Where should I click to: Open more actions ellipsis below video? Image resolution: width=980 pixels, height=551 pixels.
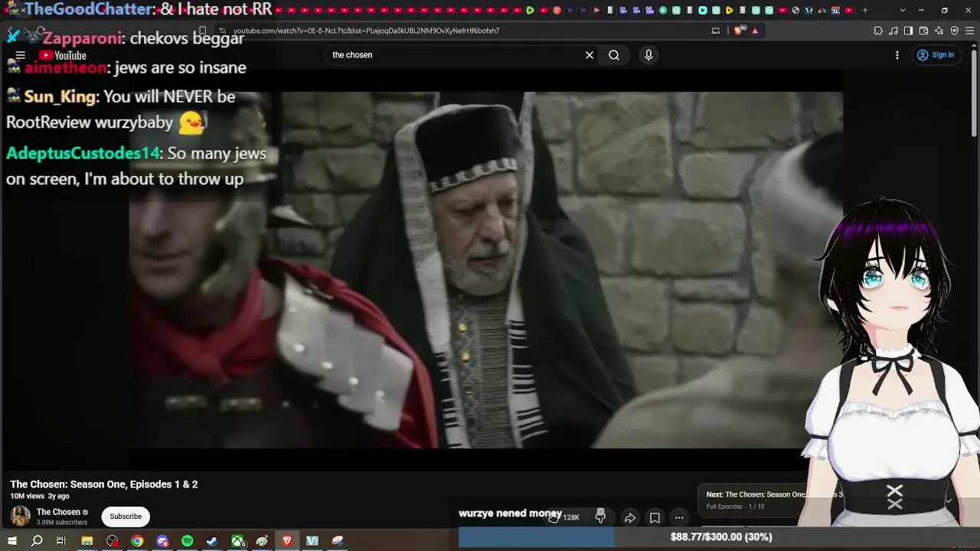tap(679, 518)
